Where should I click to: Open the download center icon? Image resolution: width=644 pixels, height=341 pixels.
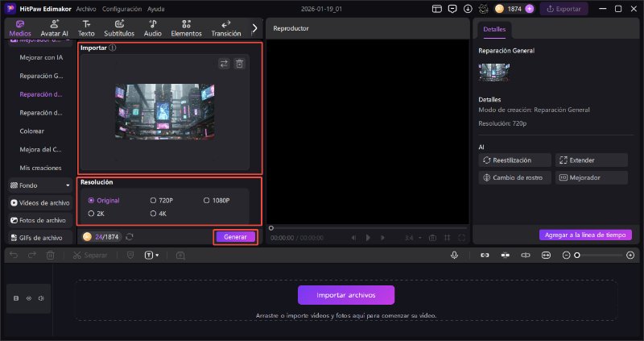pyautogui.click(x=468, y=9)
